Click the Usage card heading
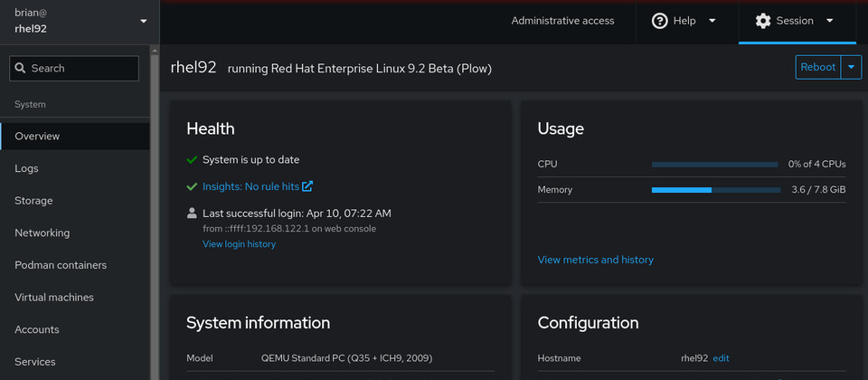The width and height of the screenshot is (868, 380). tap(561, 129)
